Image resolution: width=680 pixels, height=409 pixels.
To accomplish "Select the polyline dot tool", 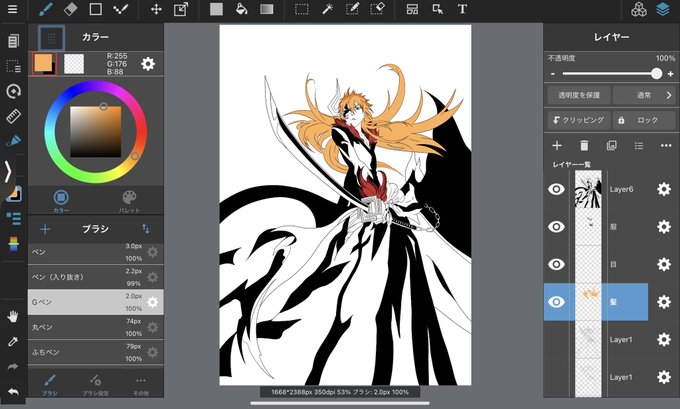I will [121, 9].
